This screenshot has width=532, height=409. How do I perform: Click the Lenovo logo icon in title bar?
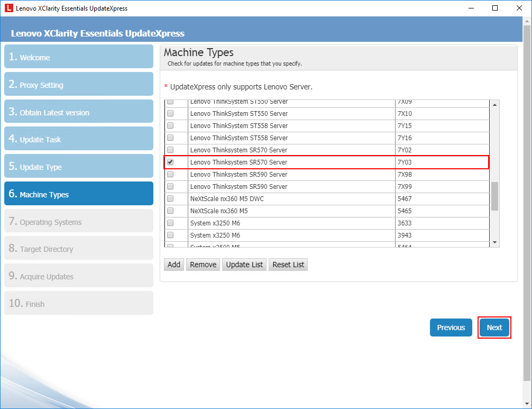[x=9, y=8]
